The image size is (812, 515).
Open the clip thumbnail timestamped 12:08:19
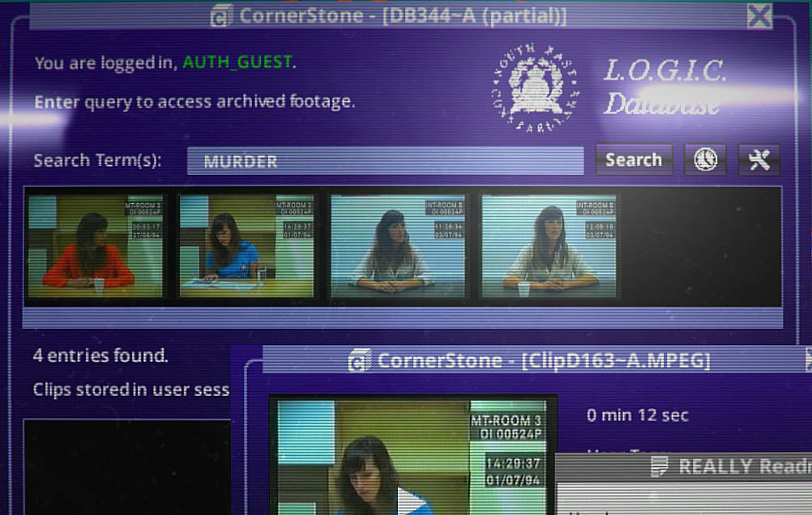pyautogui.click(x=549, y=246)
